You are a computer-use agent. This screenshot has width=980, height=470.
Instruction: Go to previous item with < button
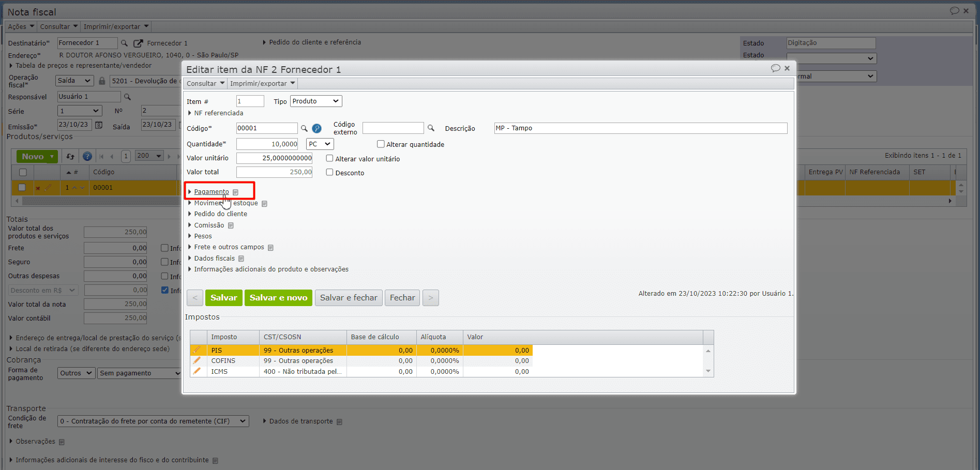click(195, 298)
